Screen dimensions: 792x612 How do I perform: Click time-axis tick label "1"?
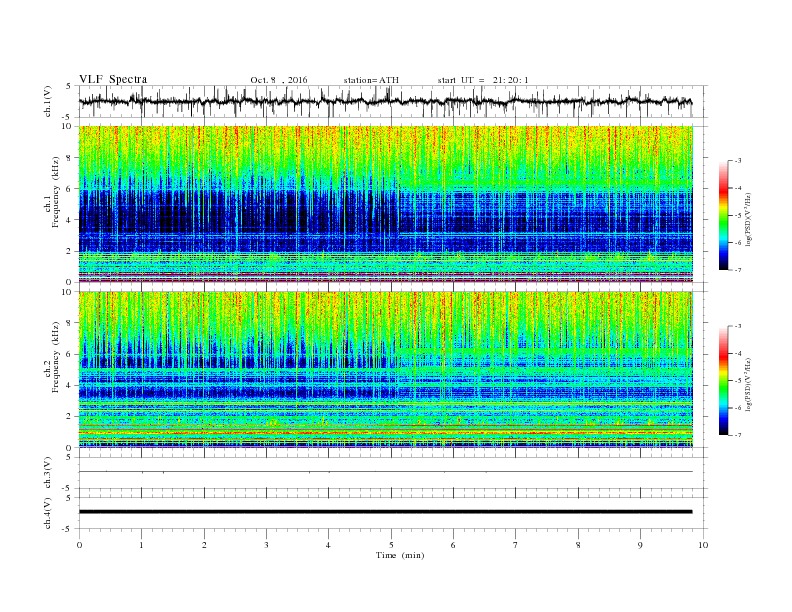pyautogui.click(x=141, y=545)
